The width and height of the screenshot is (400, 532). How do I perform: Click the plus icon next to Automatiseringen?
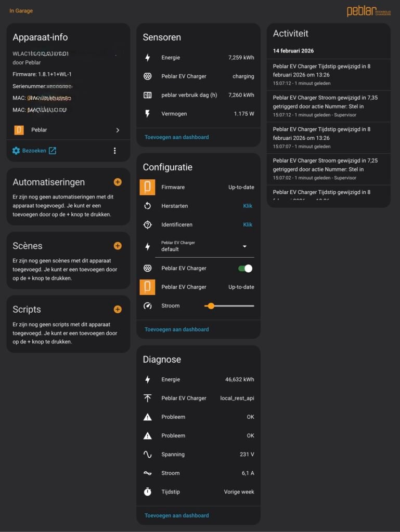tap(118, 182)
